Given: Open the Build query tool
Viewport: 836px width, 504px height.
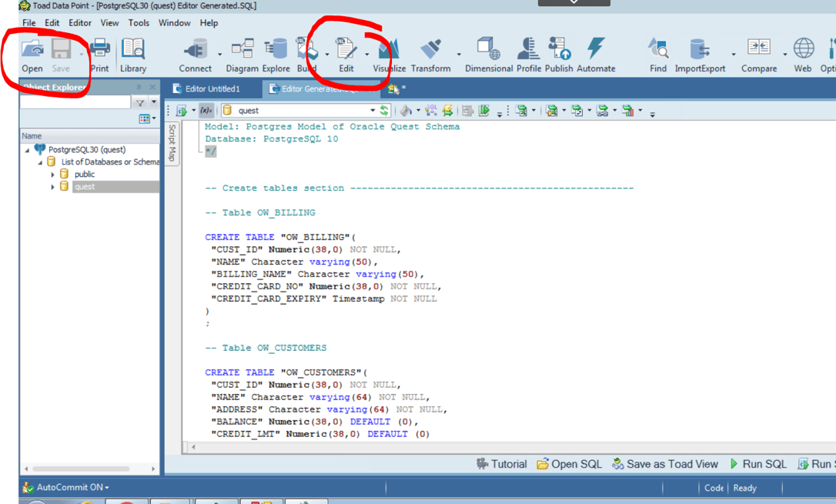Looking at the screenshot, I should (307, 55).
